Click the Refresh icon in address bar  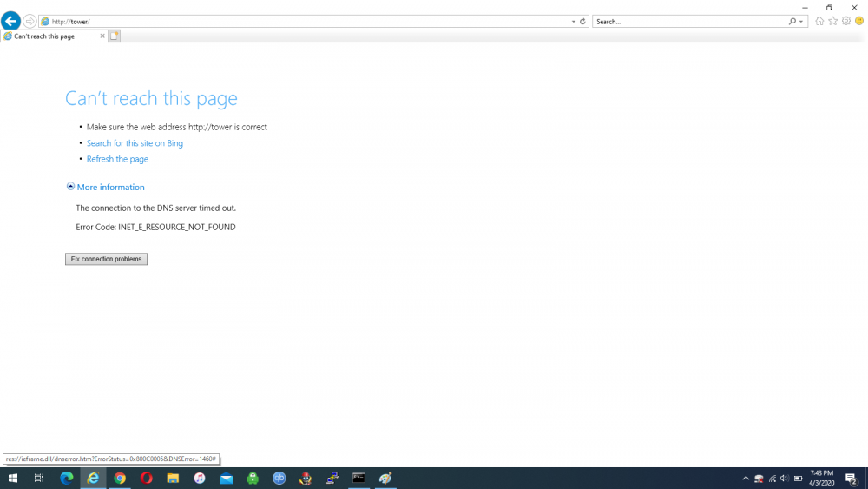pos(582,22)
